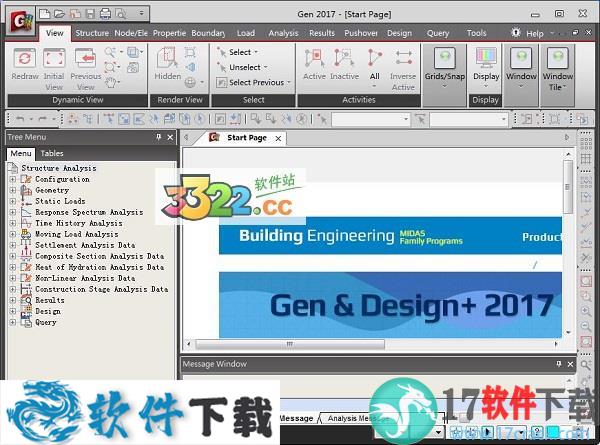Click the Results tree item
The image size is (600, 445).
[x=49, y=300]
